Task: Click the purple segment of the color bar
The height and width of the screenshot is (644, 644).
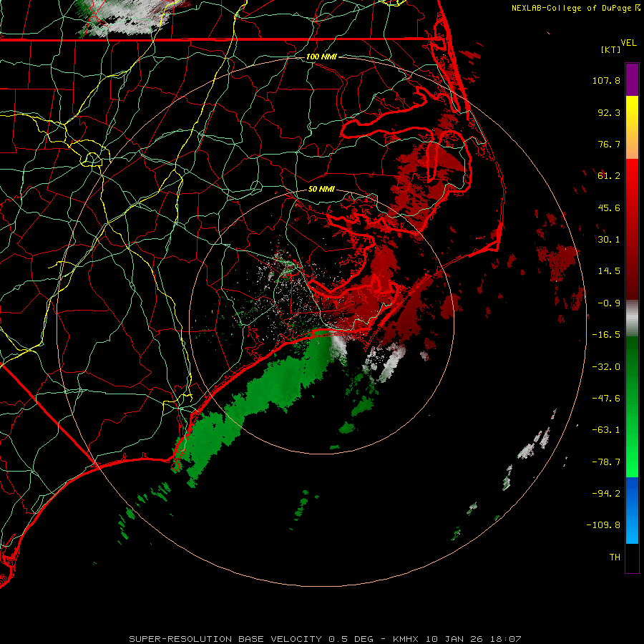Action: [632, 79]
